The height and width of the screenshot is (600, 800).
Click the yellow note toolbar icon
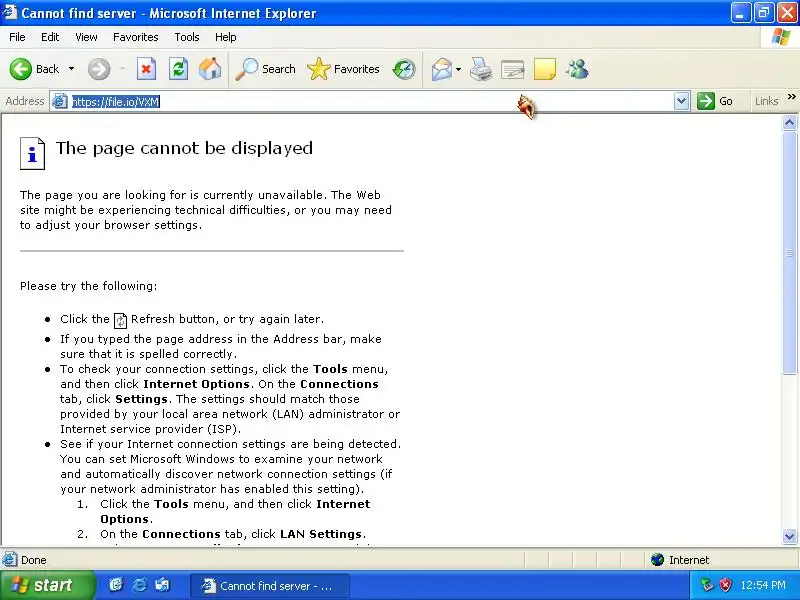[x=544, y=69]
